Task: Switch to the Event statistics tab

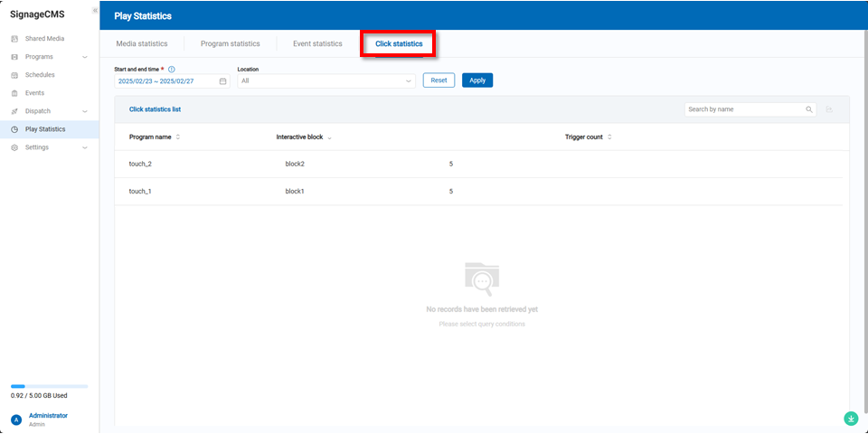Action: click(x=317, y=43)
